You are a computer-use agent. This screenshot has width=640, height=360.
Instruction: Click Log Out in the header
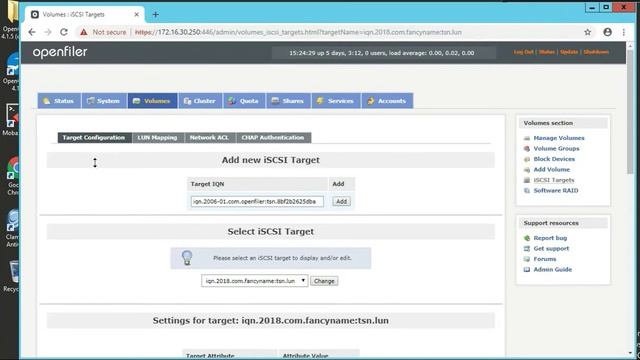tap(524, 52)
